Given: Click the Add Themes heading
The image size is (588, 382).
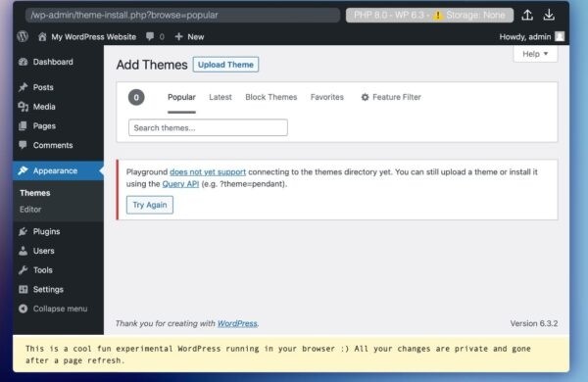Looking at the screenshot, I should pyautogui.click(x=152, y=65).
